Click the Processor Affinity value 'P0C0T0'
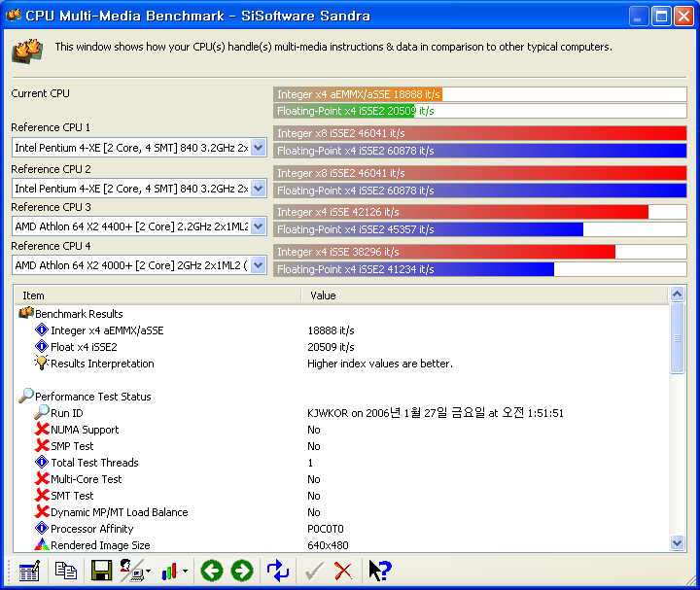 326,529
